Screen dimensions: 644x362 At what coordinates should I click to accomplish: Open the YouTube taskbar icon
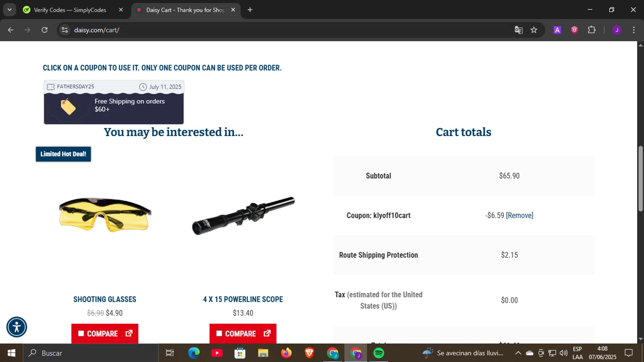coord(217,353)
